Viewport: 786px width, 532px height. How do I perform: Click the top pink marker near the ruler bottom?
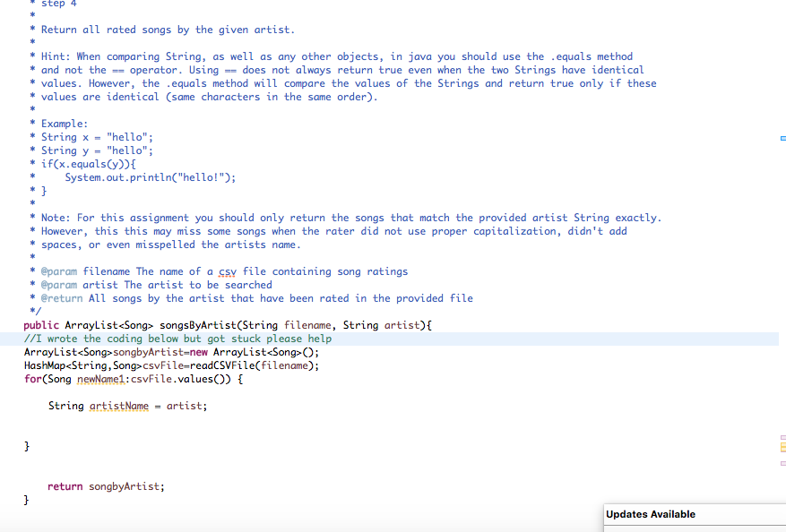point(782,437)
